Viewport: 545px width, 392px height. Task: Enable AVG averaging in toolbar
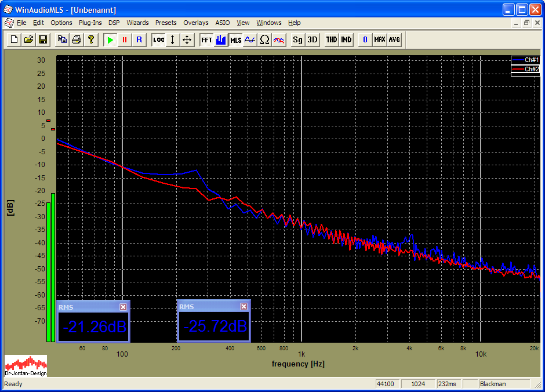pos(394,39)
